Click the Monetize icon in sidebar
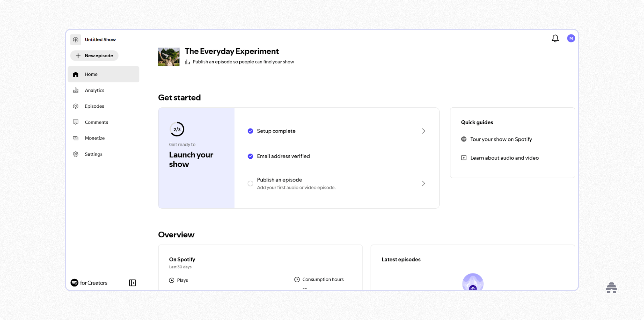644x320 pixels. (x=75, y=138)
